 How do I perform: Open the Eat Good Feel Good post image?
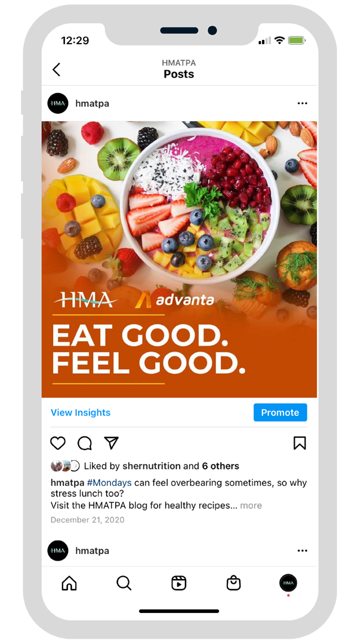[x=179, y=259]
